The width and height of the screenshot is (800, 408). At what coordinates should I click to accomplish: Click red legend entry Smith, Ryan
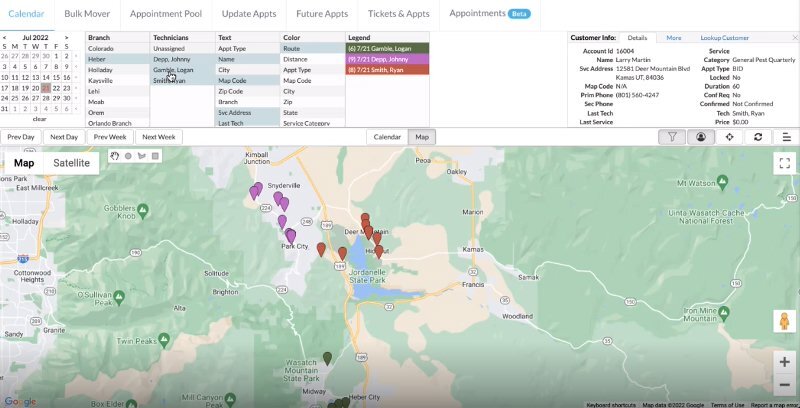[x=387, y=70]
